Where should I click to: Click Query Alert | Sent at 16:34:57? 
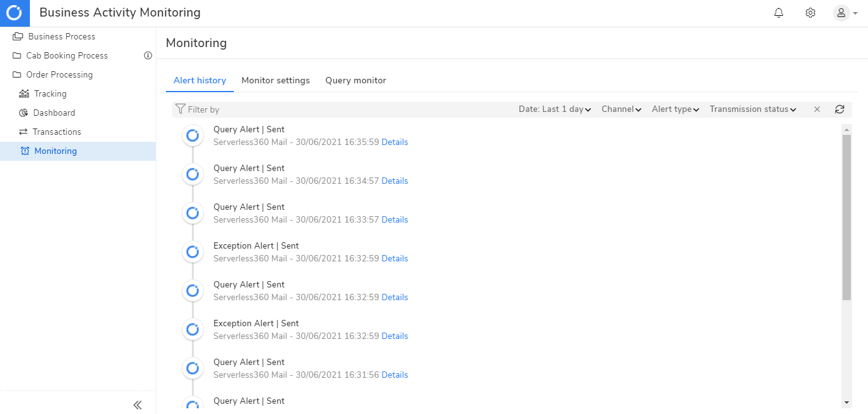pos(249,168)
